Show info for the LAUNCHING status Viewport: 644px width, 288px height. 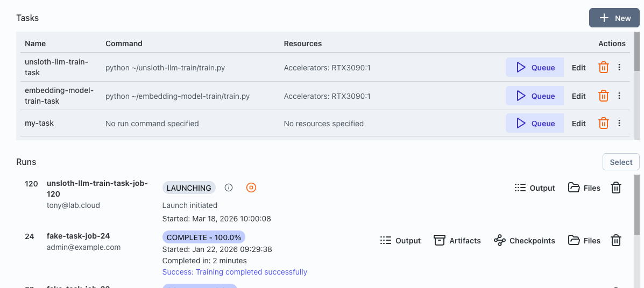tap(229, 188)
